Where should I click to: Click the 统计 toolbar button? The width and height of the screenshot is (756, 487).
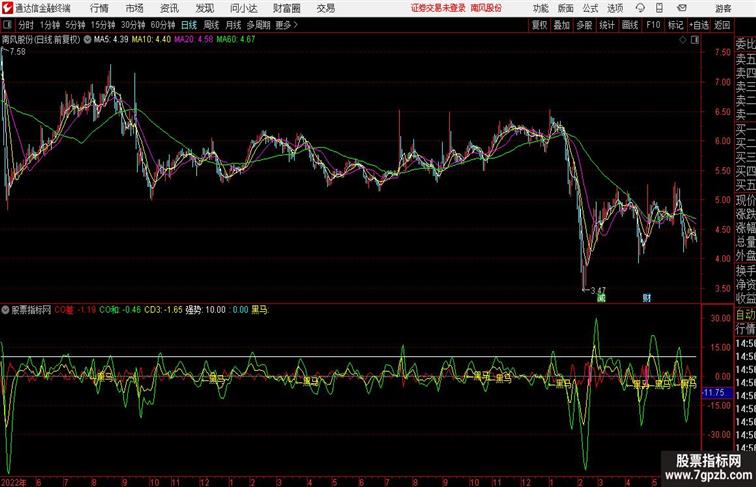coord(607,25)
